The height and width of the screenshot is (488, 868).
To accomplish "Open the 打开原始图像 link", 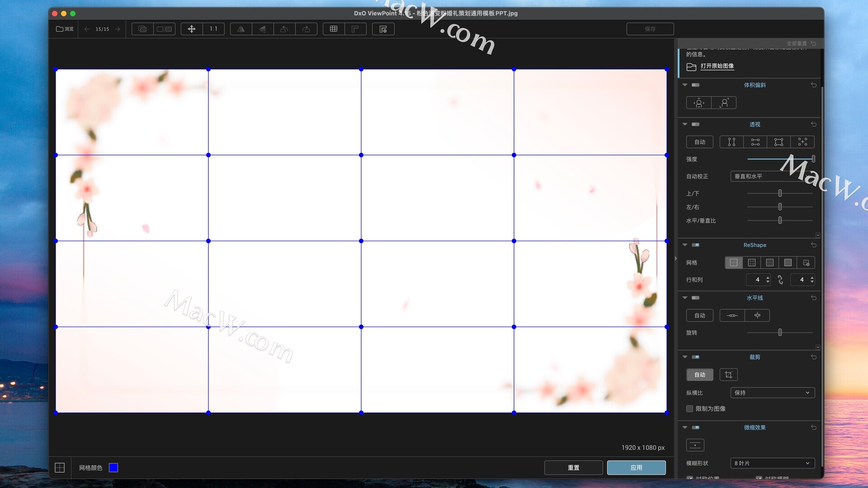I will (x=717, y=66).
